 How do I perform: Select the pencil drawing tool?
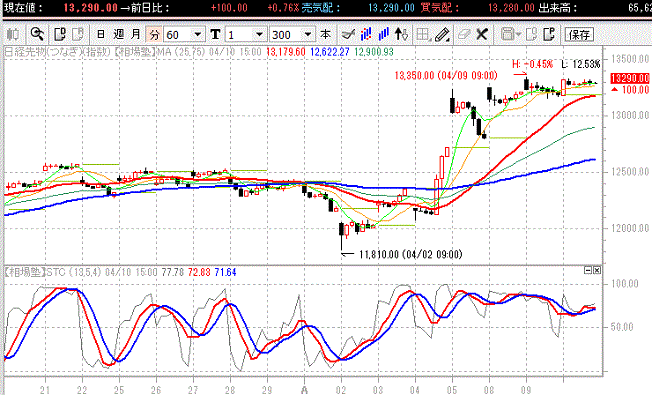[442, 35]
